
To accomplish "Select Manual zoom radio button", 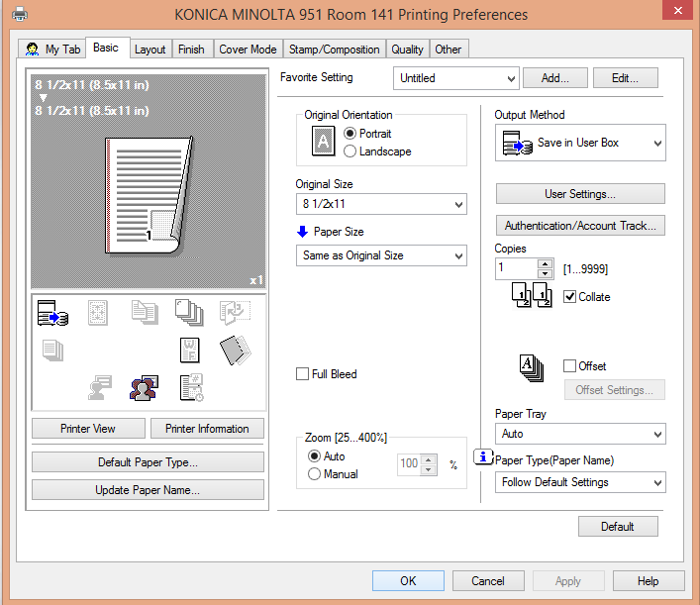I will [x=314, y=473].
